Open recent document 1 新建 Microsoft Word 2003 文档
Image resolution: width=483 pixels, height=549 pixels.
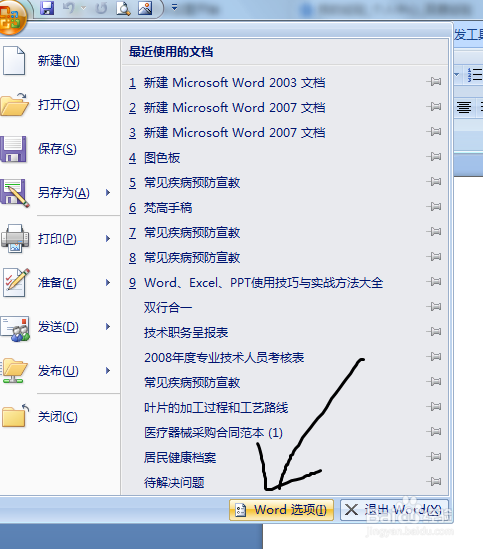tap(285, 83)
